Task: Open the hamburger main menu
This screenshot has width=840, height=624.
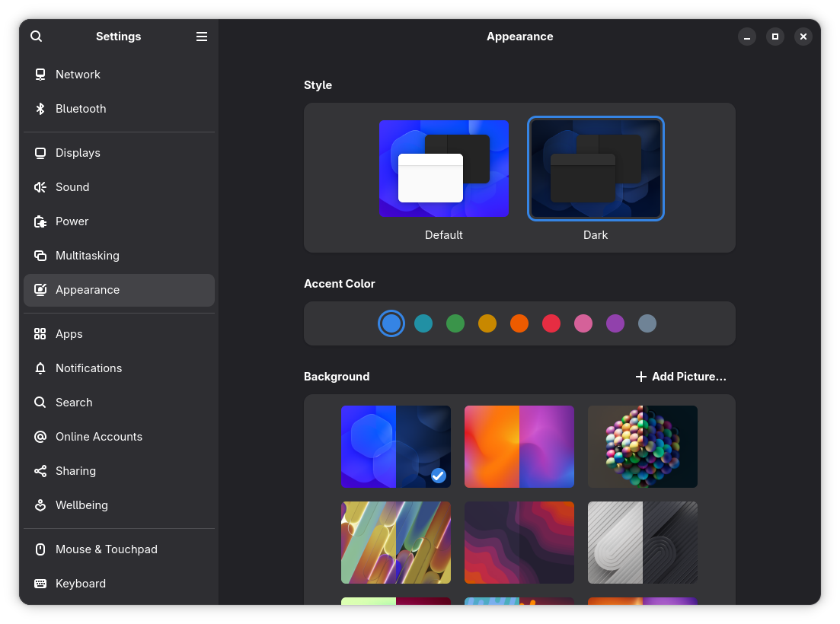Action: pyautogui.click(x=201, y=37)
